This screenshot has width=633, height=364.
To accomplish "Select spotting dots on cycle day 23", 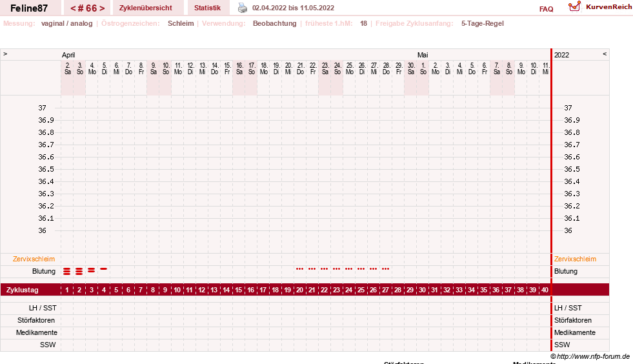I will pos(336,268).
